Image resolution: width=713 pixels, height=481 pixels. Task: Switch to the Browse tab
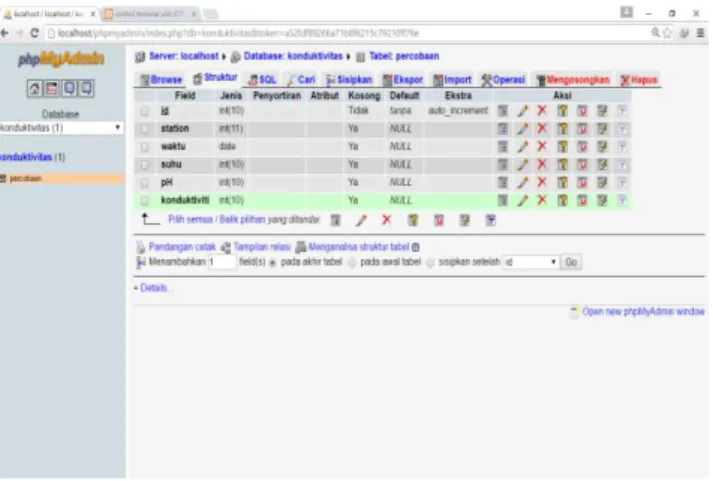161,80
